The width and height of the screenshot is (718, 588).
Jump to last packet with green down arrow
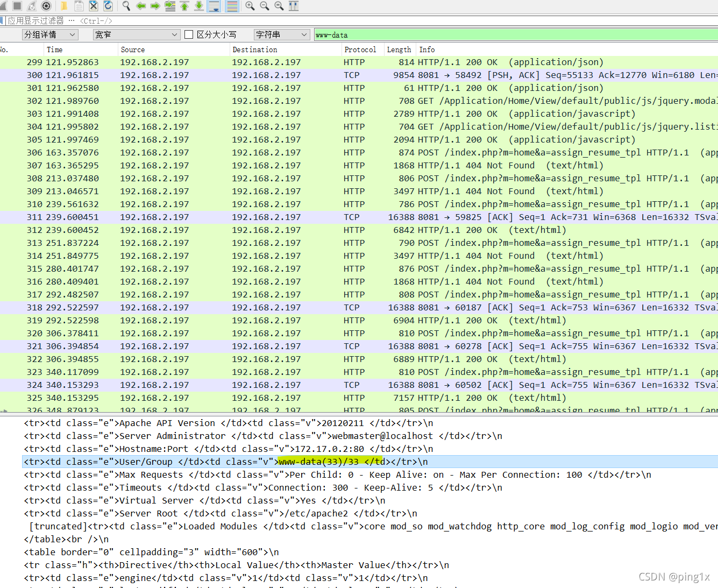coord(198,6)
